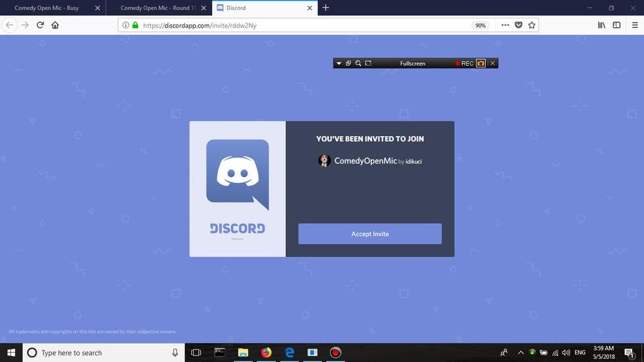This screenshot has width=644, height=362.
Task: Click the recorder window mode icon
Action: pos(348,63)
